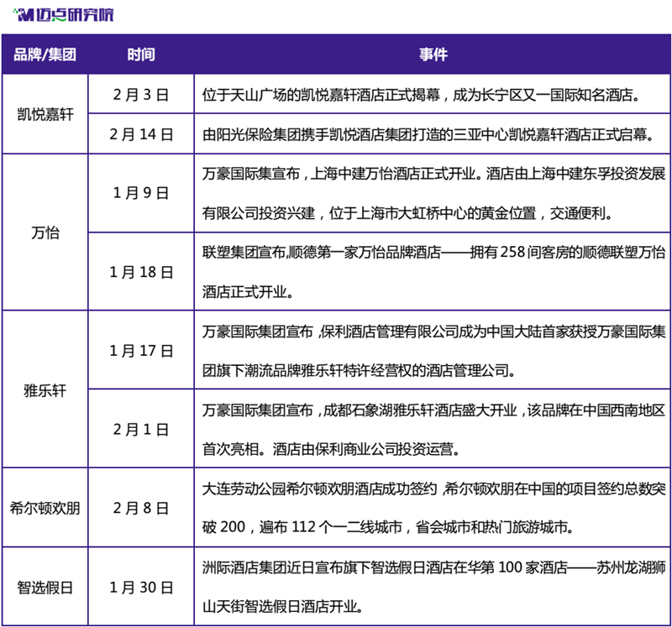This screenshot has width=672, height=627.
Task: Click the 万怡 brand cell
Action: coord(45,233)
